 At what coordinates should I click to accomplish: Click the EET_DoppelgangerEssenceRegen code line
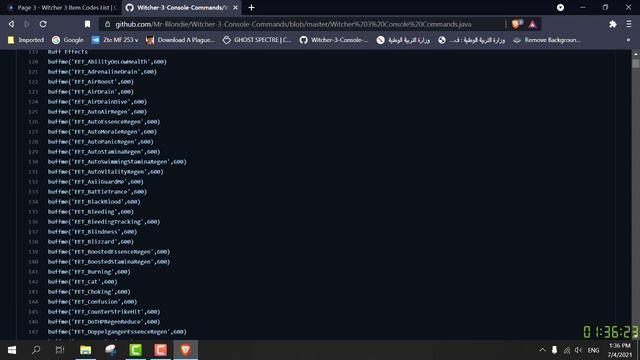(117, 332)
